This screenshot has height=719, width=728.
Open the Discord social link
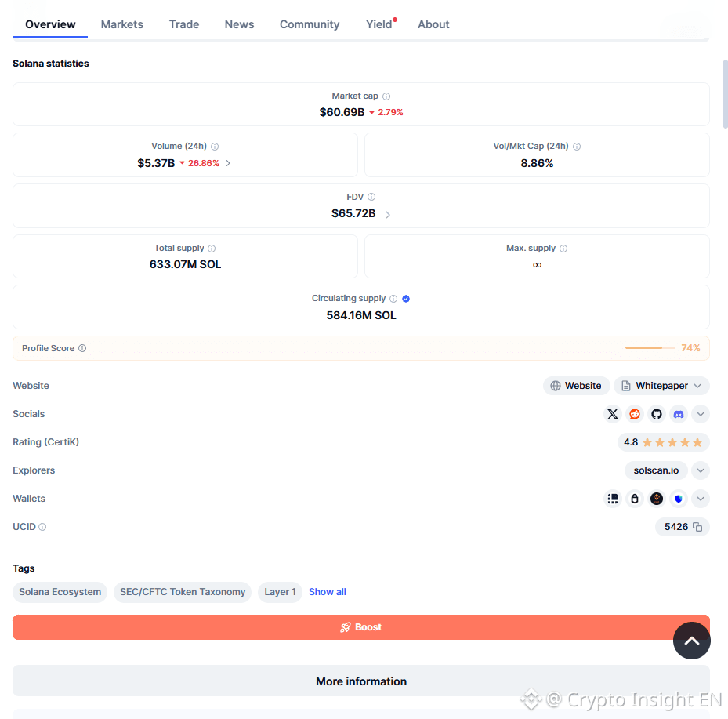pos(679,414)
